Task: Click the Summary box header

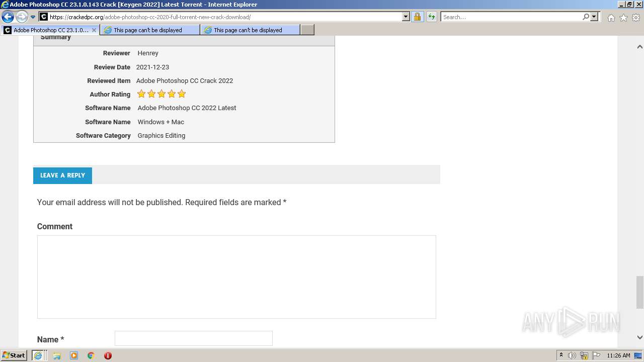Action: (x=184, y=40)
